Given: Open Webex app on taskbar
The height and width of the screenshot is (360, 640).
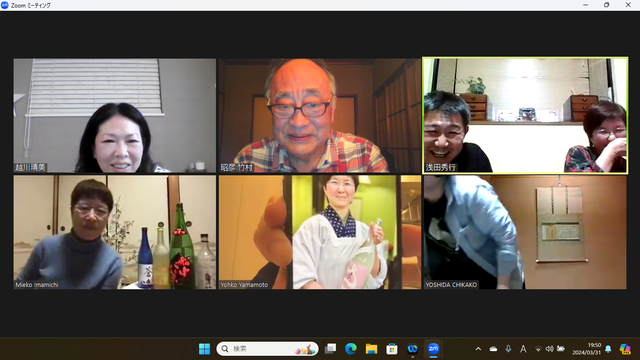Looking at the screenshot, I should point(413,349).
